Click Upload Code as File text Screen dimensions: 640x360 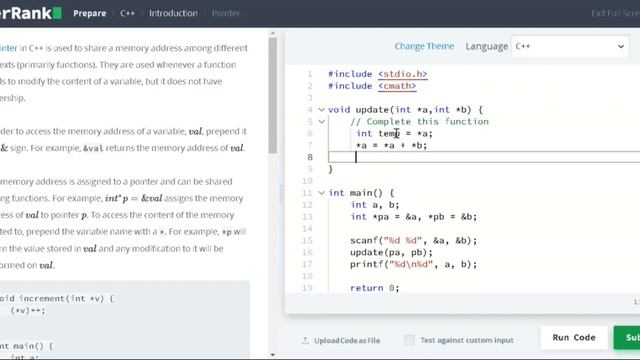[347, 340]
